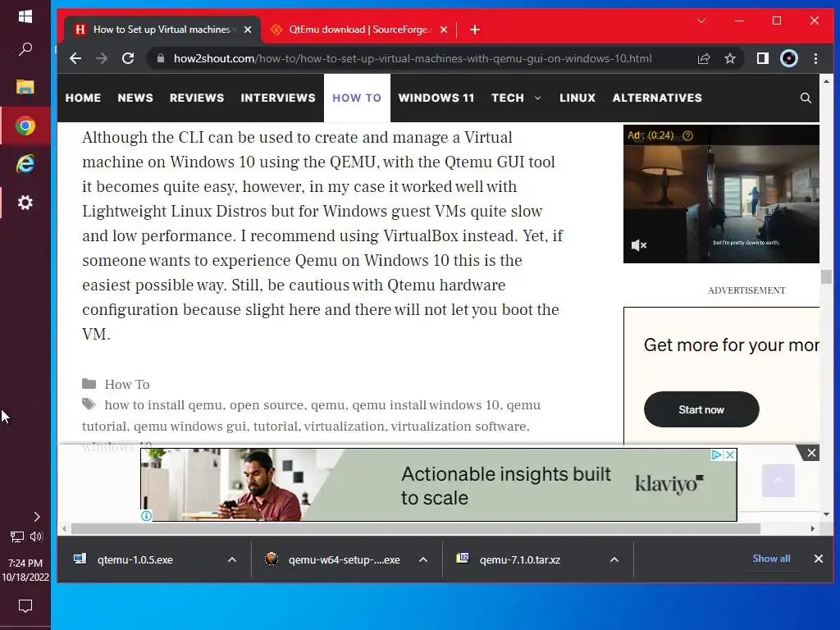Close the downloads bar
Screen dimensions: 840x630
tap(818, 559)
